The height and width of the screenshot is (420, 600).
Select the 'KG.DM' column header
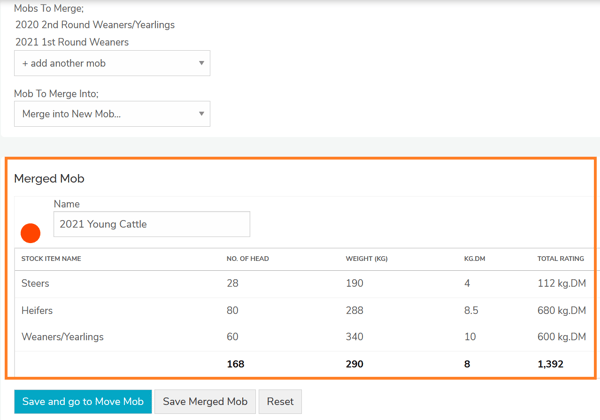pos(474,259)
